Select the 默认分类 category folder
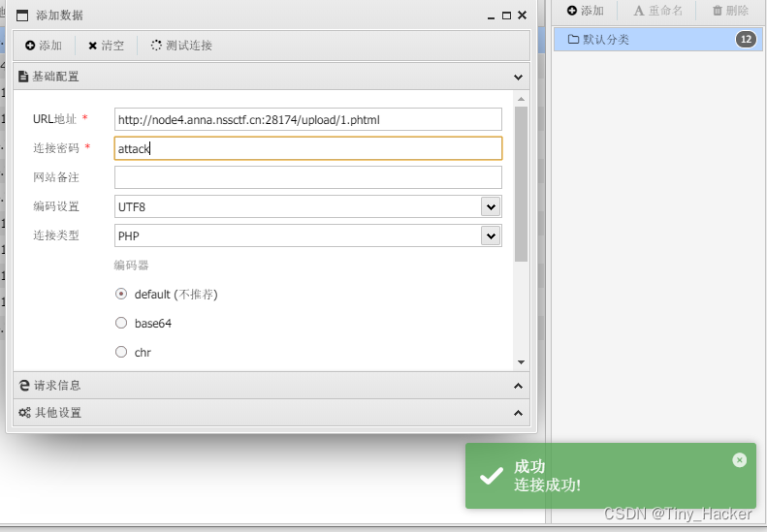The height and width of the screenshot is (532, 767). click(x=658, y=39)
